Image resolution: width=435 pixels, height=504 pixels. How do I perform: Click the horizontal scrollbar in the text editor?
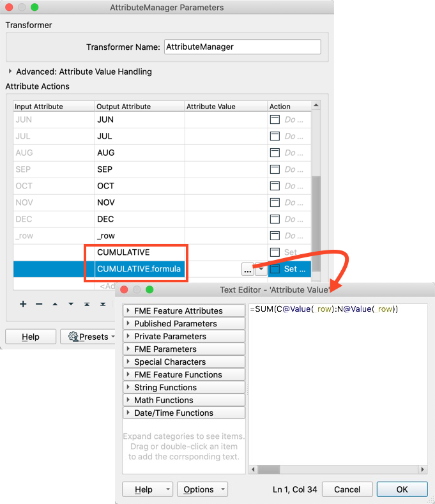click(339, 471)
